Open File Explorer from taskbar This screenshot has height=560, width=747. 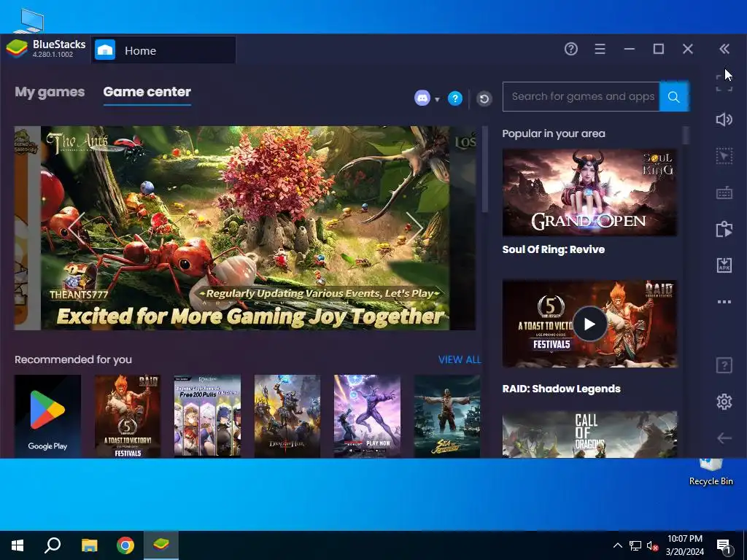89,545
